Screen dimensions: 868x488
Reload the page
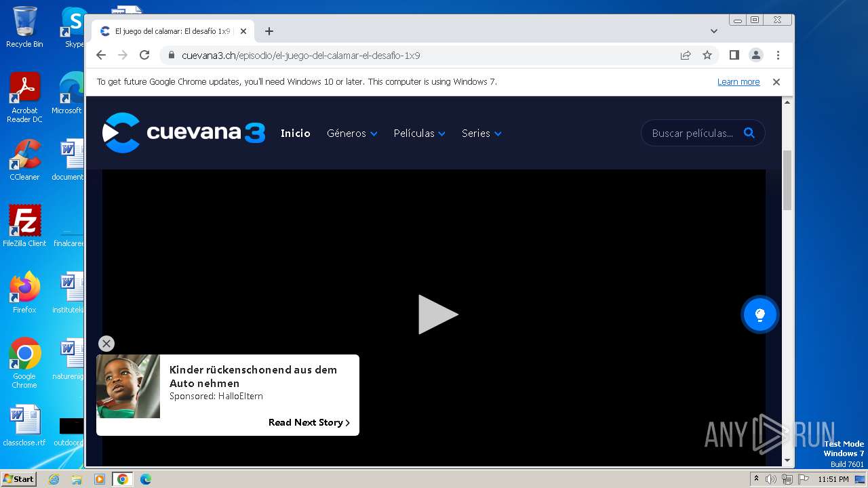tap(144, 55)
